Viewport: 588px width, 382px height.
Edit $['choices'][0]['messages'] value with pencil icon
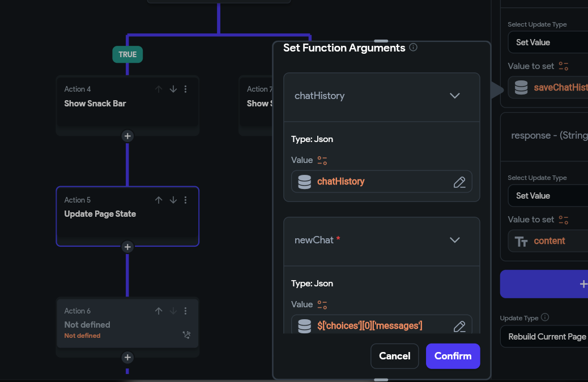(x=459, y=326)
